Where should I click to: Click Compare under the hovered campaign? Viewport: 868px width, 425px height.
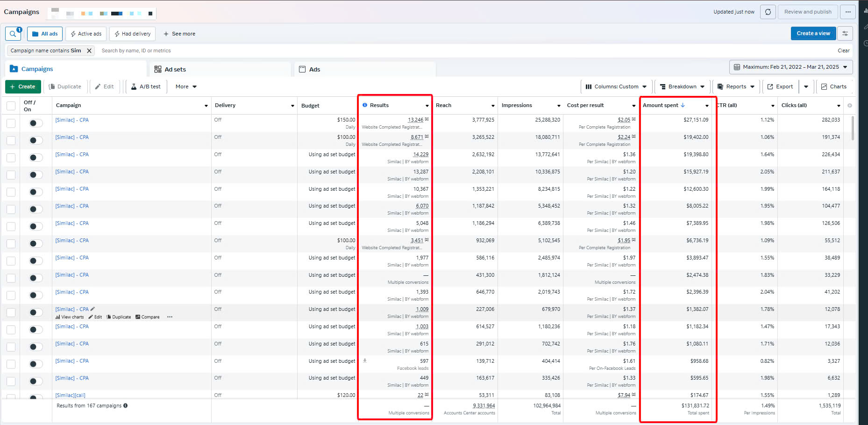click(148, 317)
